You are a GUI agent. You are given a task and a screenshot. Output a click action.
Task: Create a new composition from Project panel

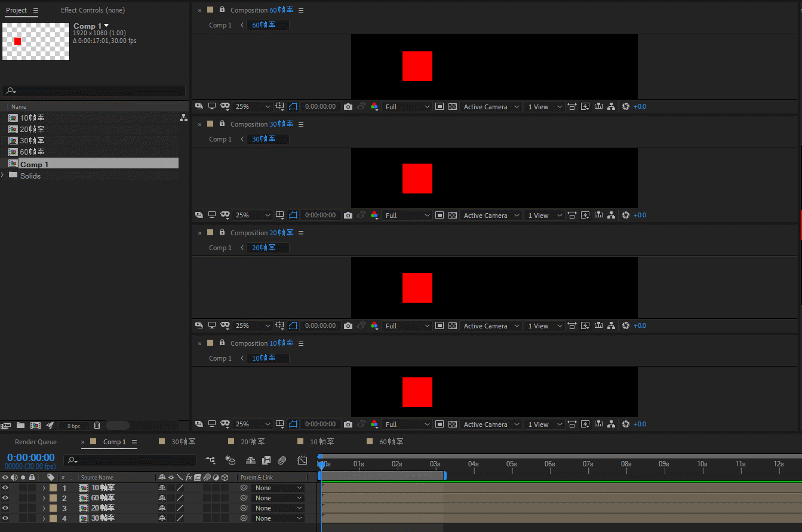35,426
